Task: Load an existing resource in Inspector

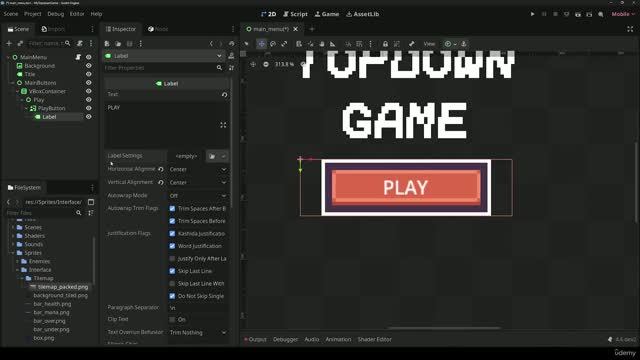Action: click(x=118, y=43)
